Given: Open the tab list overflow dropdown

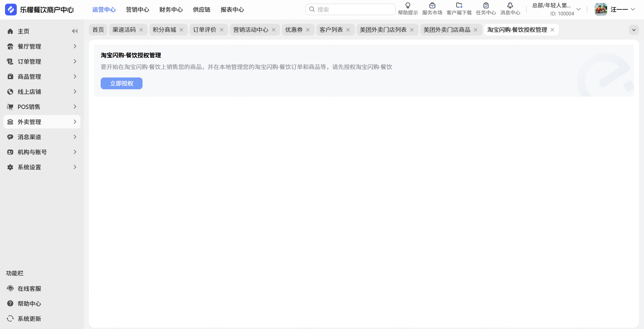Looking at the screenshot, I should (x=634, y=30).
